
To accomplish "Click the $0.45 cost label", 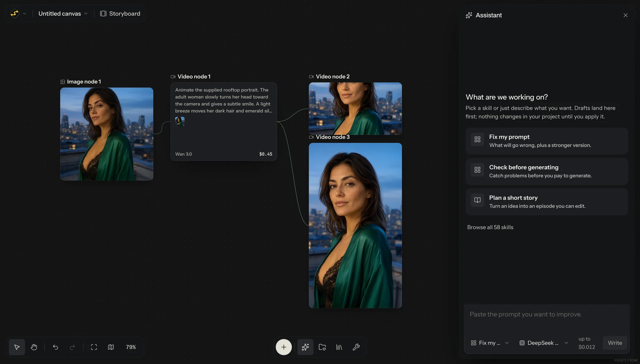I will pyautogui.click(x=266, y=154).
